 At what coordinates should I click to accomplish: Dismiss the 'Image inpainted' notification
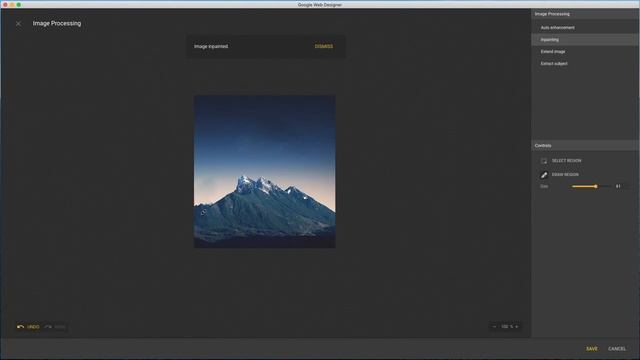[x=324, y=47]
